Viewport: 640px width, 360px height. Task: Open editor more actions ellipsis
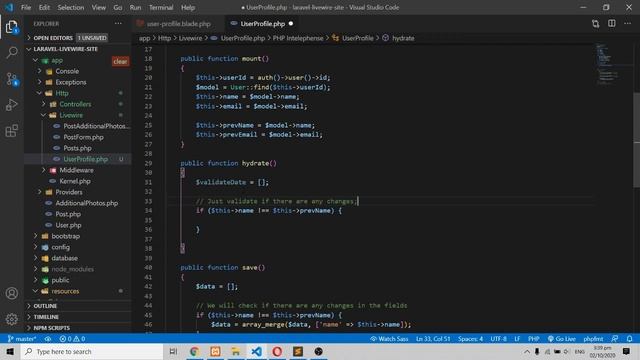[627, 24]
